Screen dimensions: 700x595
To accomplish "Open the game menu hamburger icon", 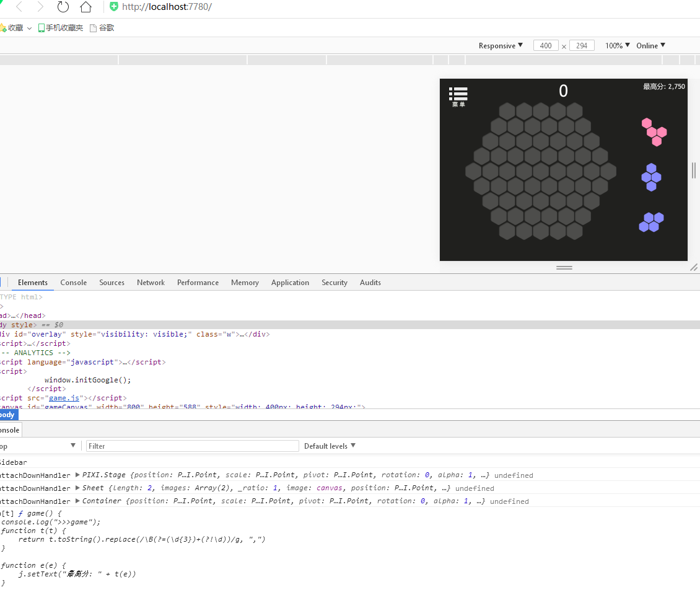I will click(458, 97).
